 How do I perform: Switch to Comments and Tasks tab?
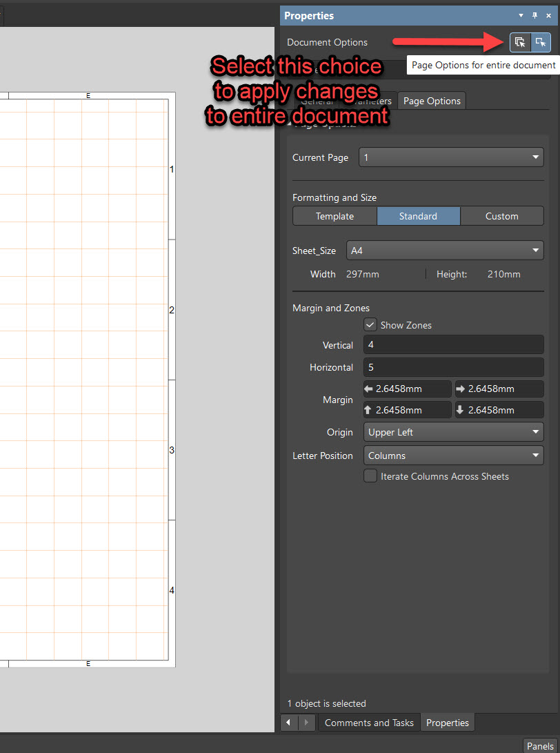pyautogui.click(x=369, y=723)
